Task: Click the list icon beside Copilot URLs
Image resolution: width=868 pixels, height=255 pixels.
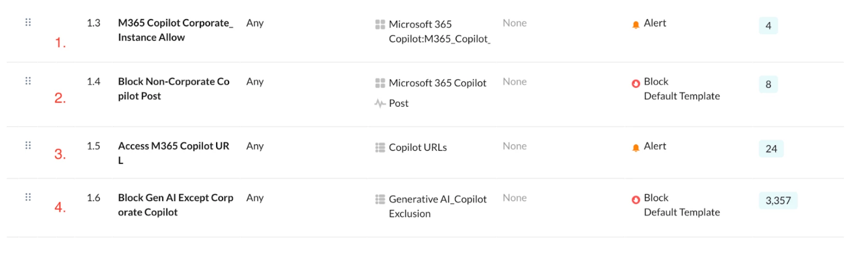Action: tap(380, 147)
